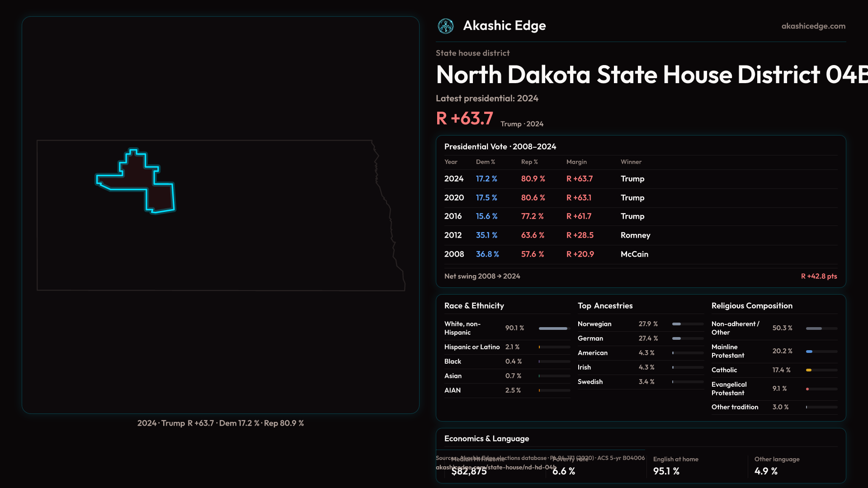Click the Catholic yellow bar indicator
Image resolution: width=868 pixels, height=488 pixels.
(x=809, y=370)
